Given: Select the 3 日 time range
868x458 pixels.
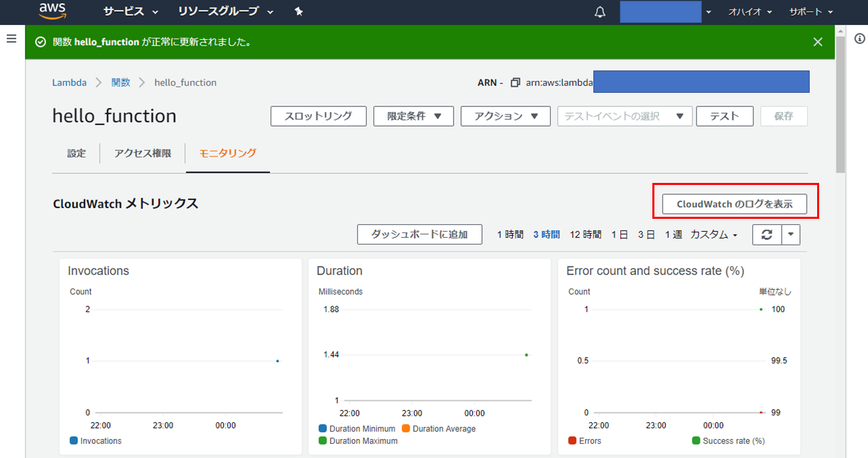Looking at the screenshot, I should pos(646,234).
